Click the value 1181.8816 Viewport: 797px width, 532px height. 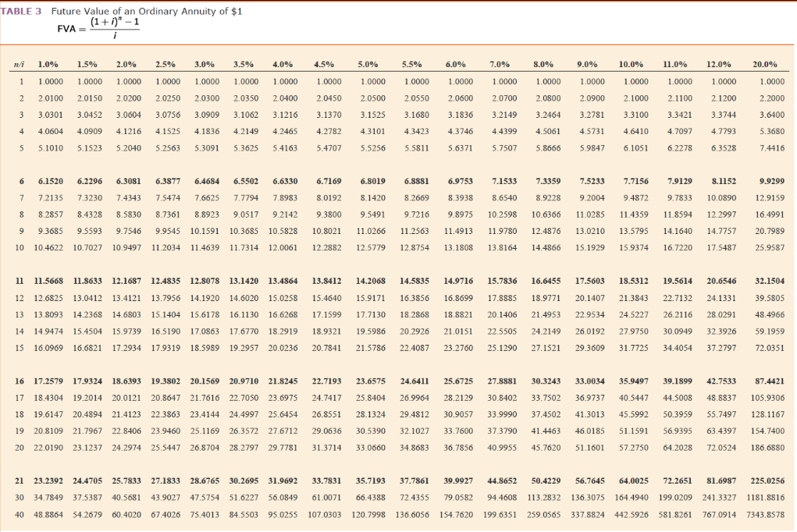click(x=766, y=498)
